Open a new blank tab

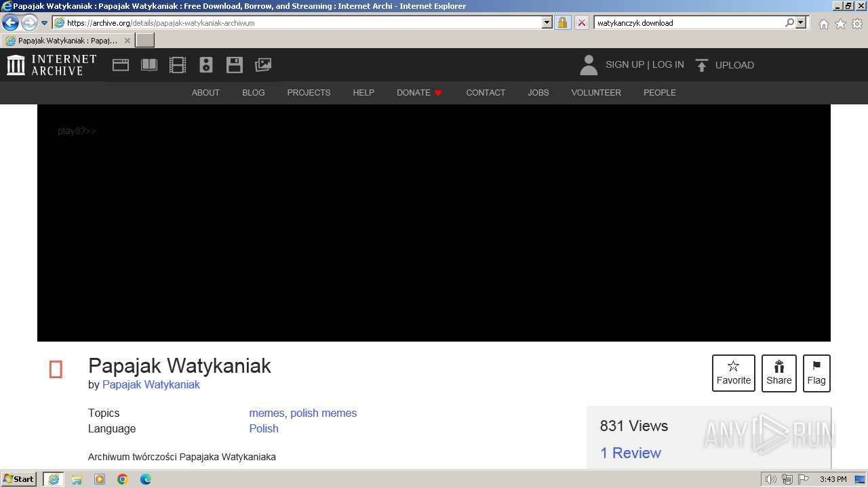point(145,41)
